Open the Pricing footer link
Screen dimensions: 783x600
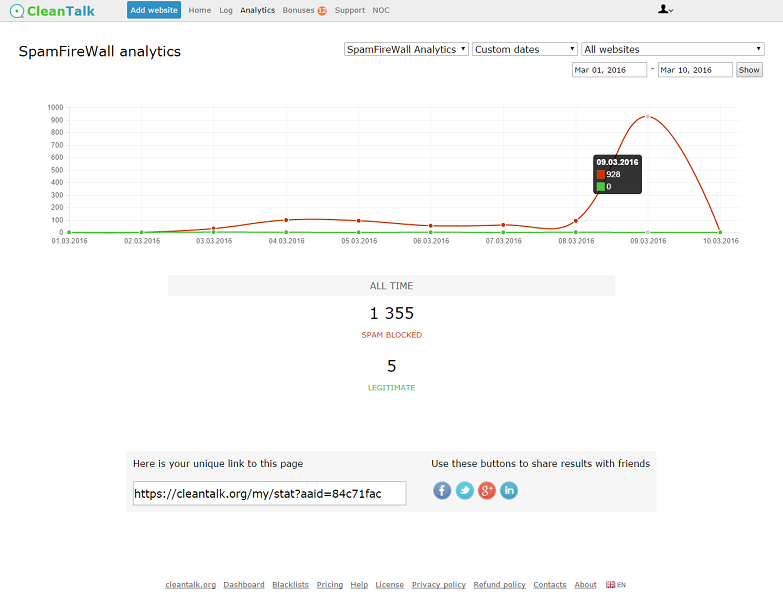(330, 585)
